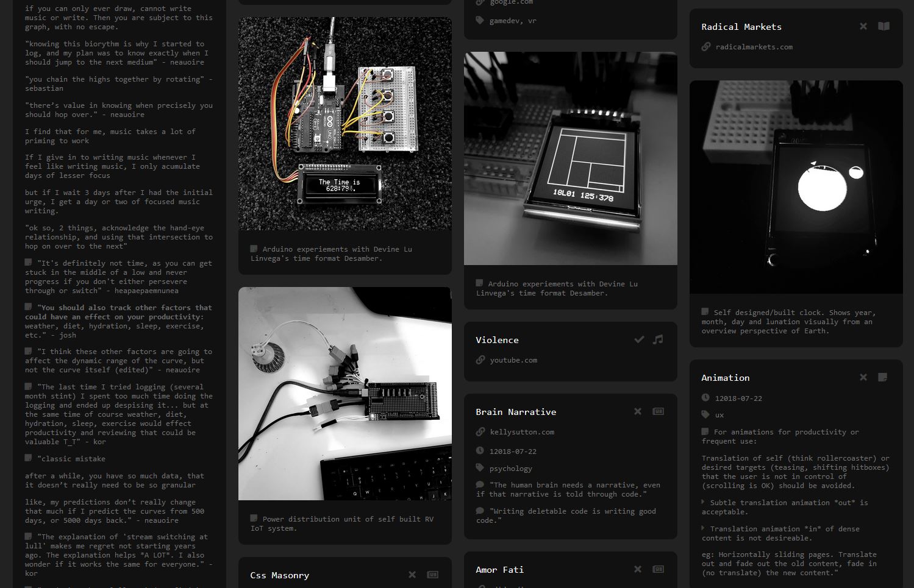This screenshot has width=914, height=588.
Task: Click the caption "Power distribution unit of self built RV"
Action: [342, 523]
